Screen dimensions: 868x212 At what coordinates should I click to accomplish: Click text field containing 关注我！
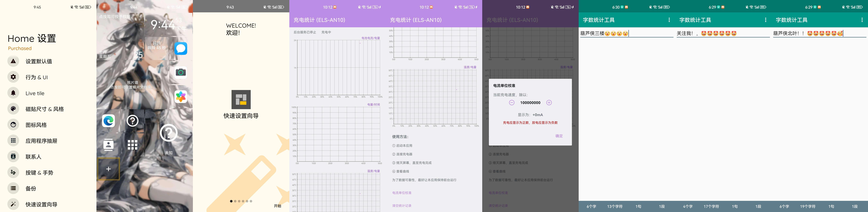pos(723,33)
